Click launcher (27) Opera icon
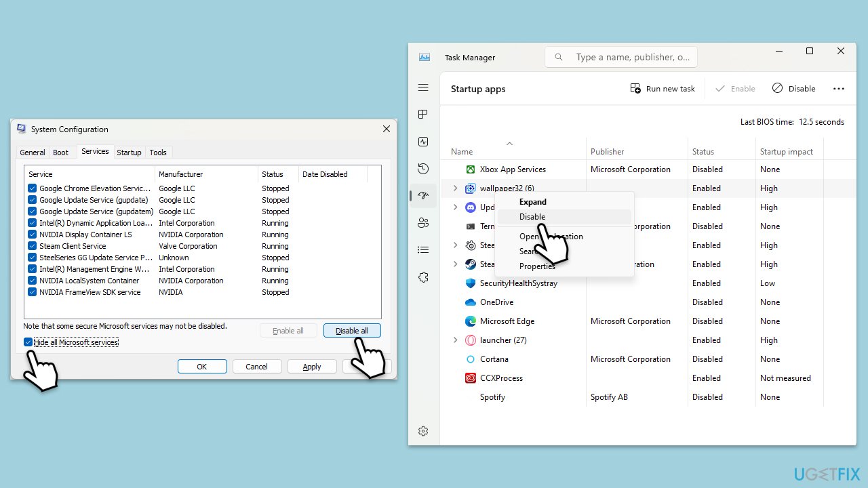Screen dimensions: 868x488 click(471, 340)
